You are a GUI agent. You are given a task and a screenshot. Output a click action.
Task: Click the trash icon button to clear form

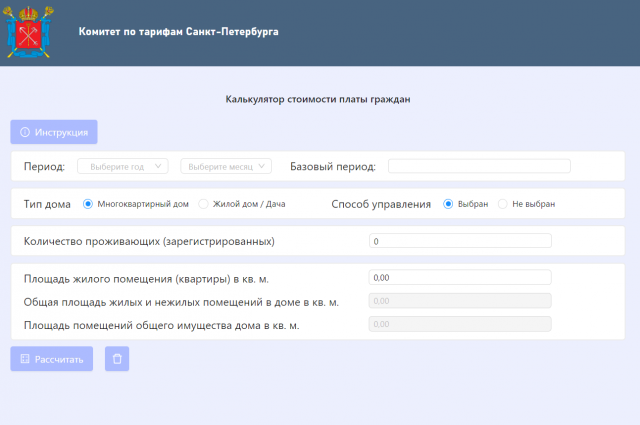coord(117,359)
